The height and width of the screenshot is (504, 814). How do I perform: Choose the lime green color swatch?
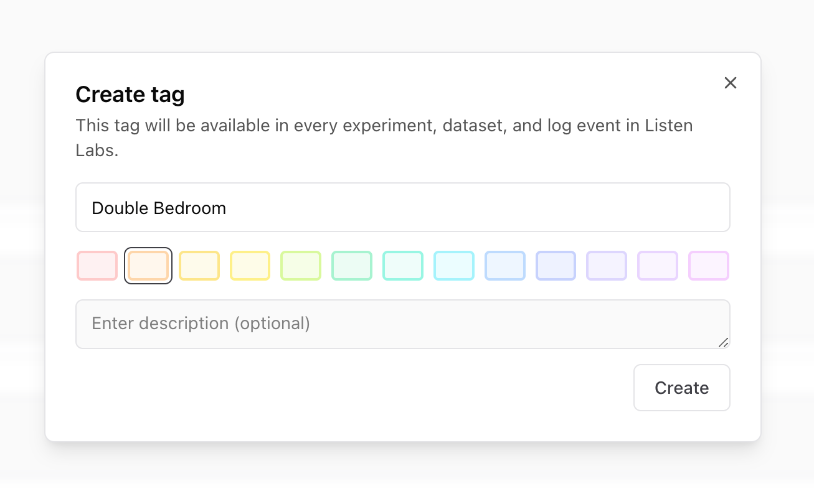pyautogui.click(x=301, y=266)
